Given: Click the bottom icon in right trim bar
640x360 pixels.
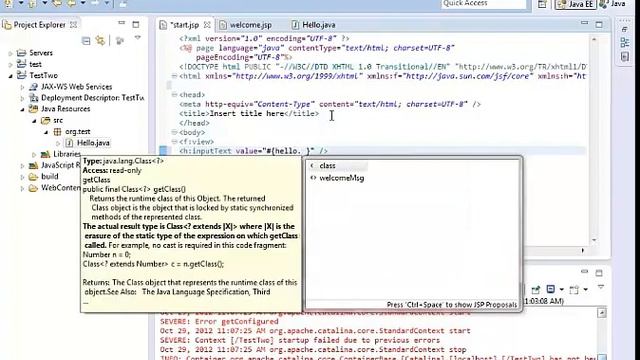Looking at the screenshot, I should coord(624,56).
